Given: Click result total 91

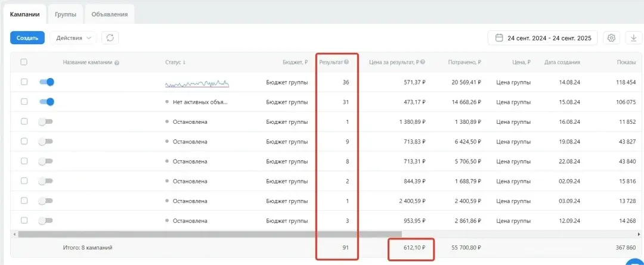Looking at the screenshot, I should tap(346, 248).
